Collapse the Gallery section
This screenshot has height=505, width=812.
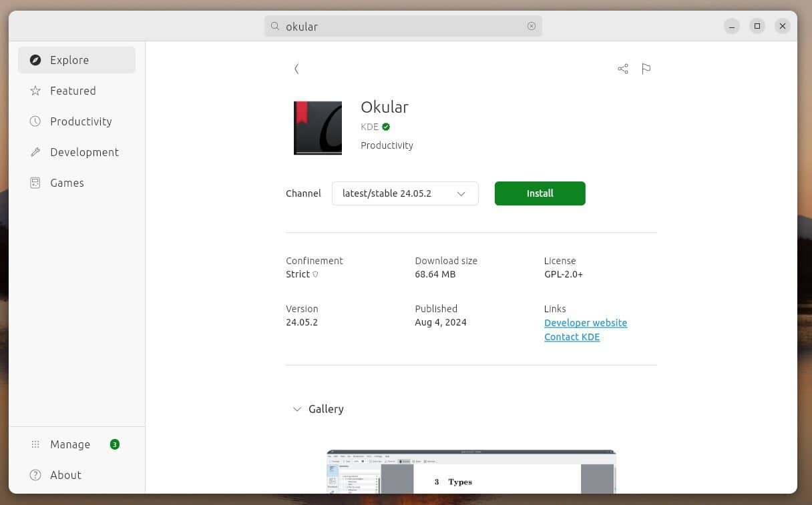297,409
